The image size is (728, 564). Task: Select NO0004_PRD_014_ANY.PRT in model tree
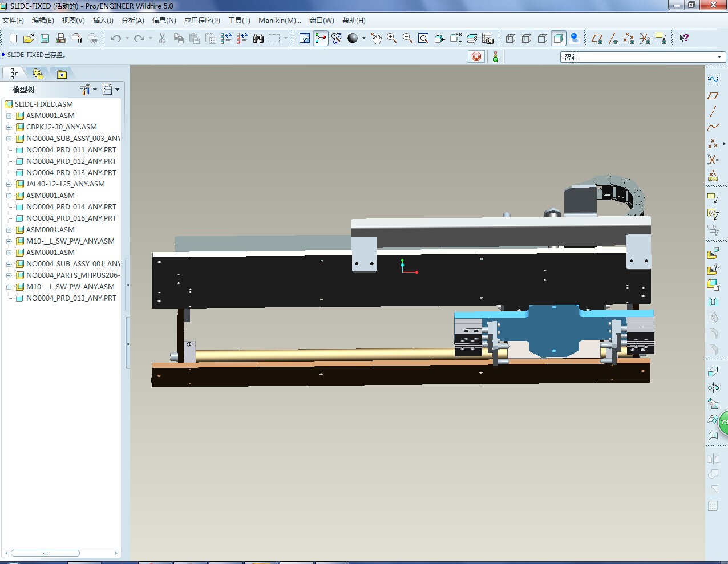(x=71, y=207)
